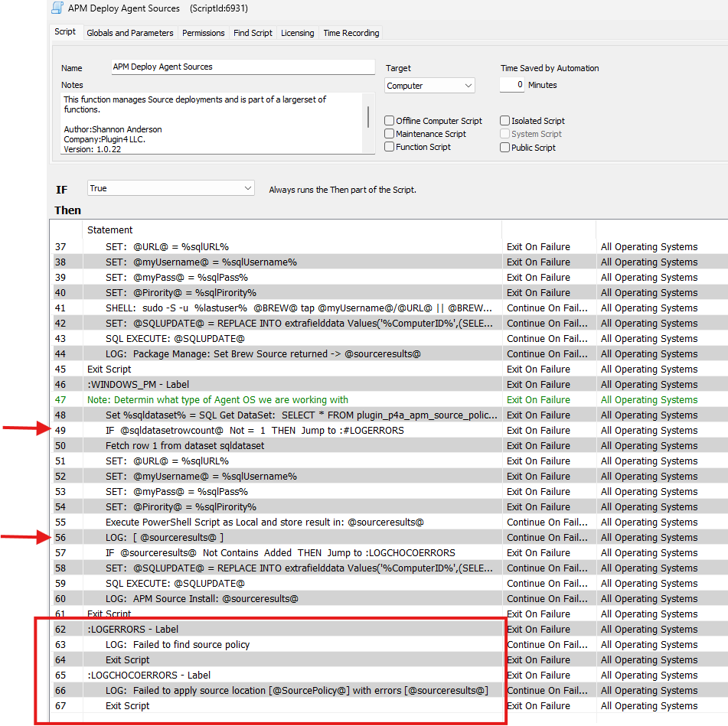Open the Exit On Failure dropdown for row 44
This screenshot has width=728, height=726.
click(x=547, y=353)
